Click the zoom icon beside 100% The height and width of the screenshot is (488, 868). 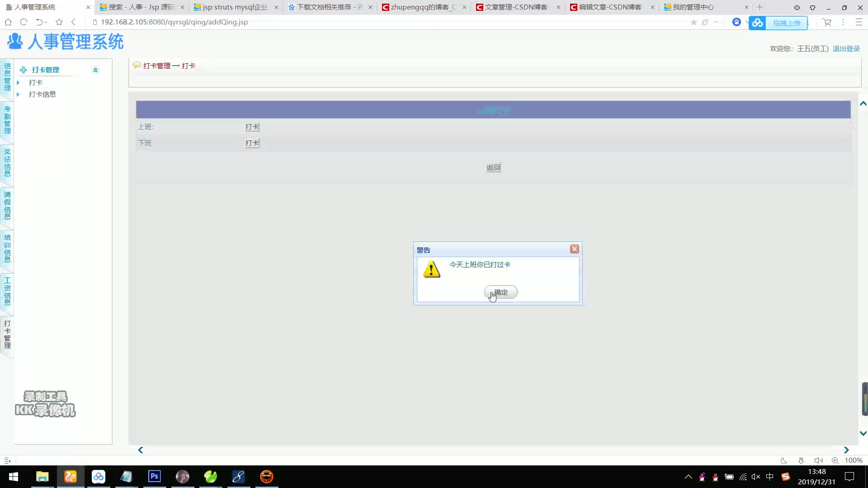[x=835, y=460]
